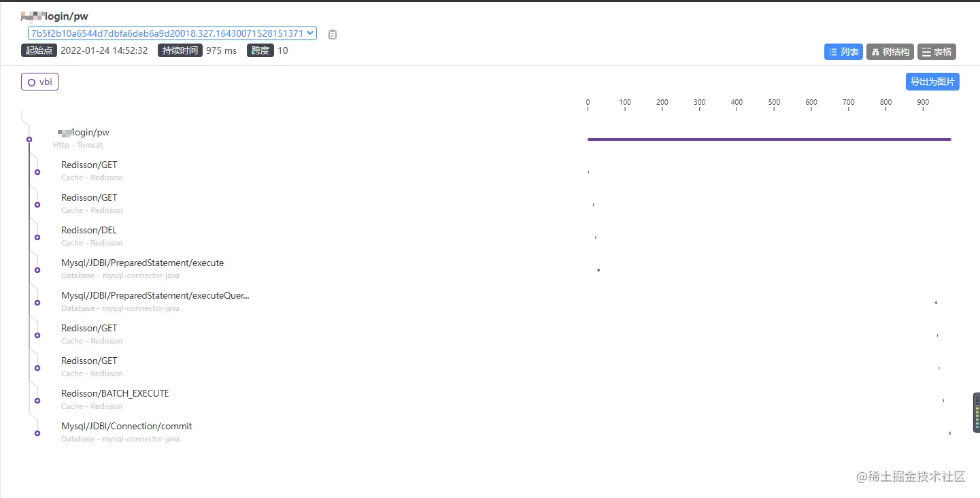Select the first Redisson/GET span

(x=89, y=165)
